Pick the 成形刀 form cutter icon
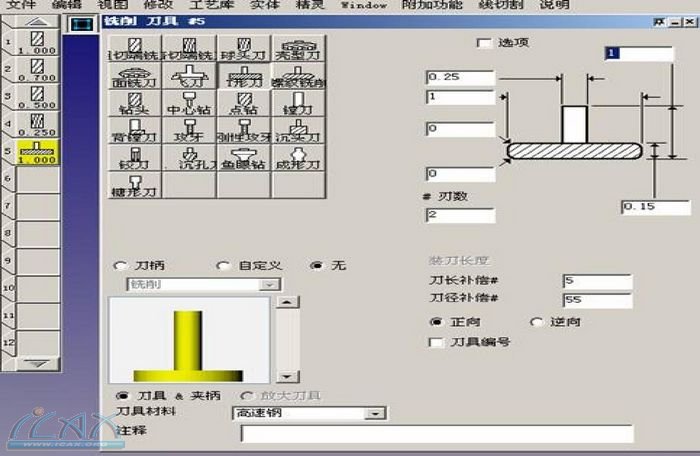The image size is (700, 456). [x=297, y=157]
